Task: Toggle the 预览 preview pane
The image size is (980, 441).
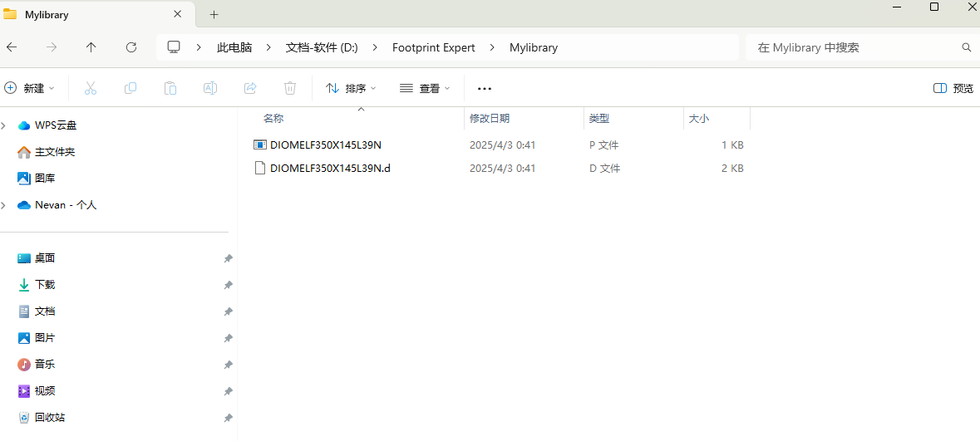Action: [953, 88]
